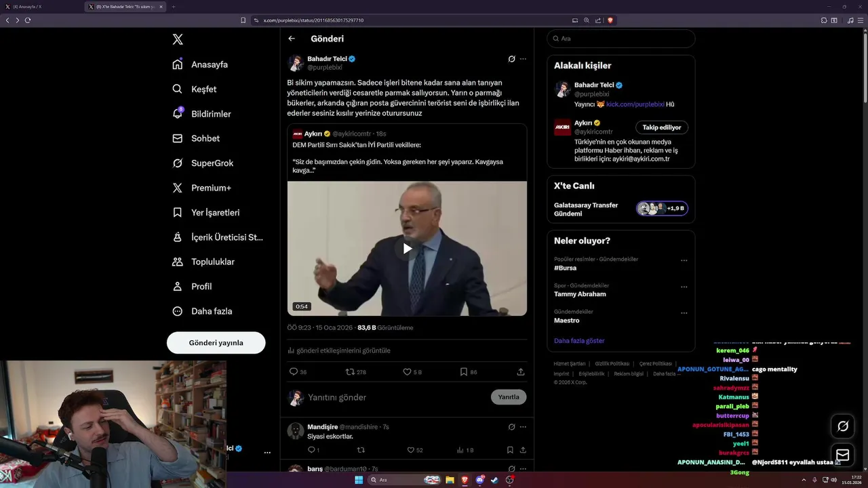Share Mandişire's reply
This screenshot has width=868, height=488.
pos(523,450)
